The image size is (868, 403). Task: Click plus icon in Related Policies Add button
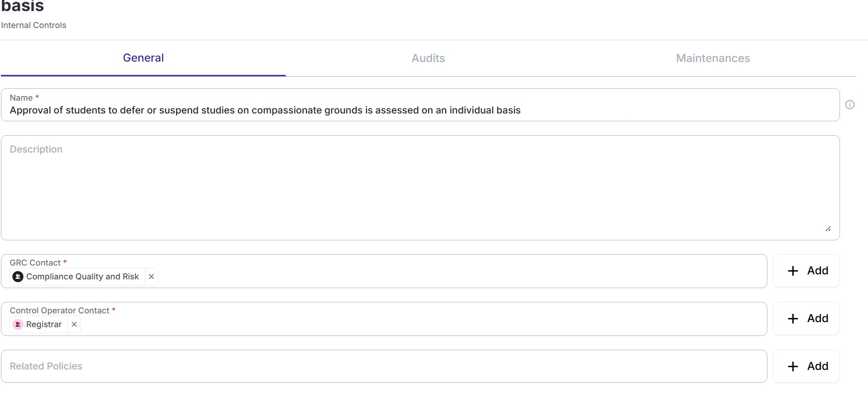[793, 366]
